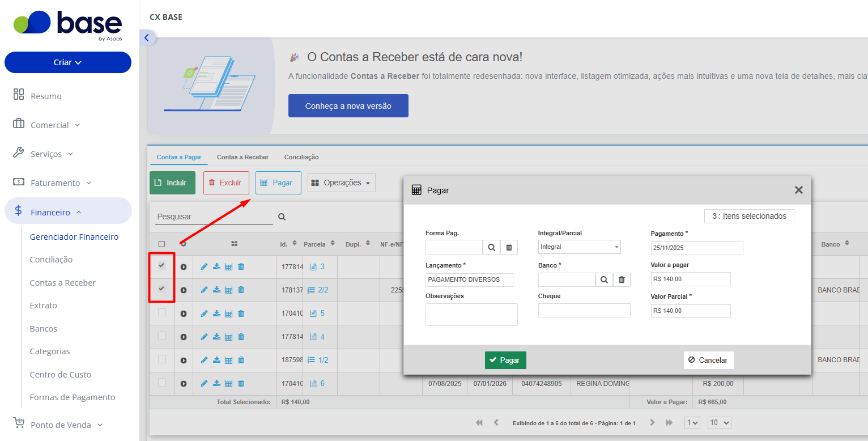Collapse the Financeiro sidebar menu

point(68,212)
